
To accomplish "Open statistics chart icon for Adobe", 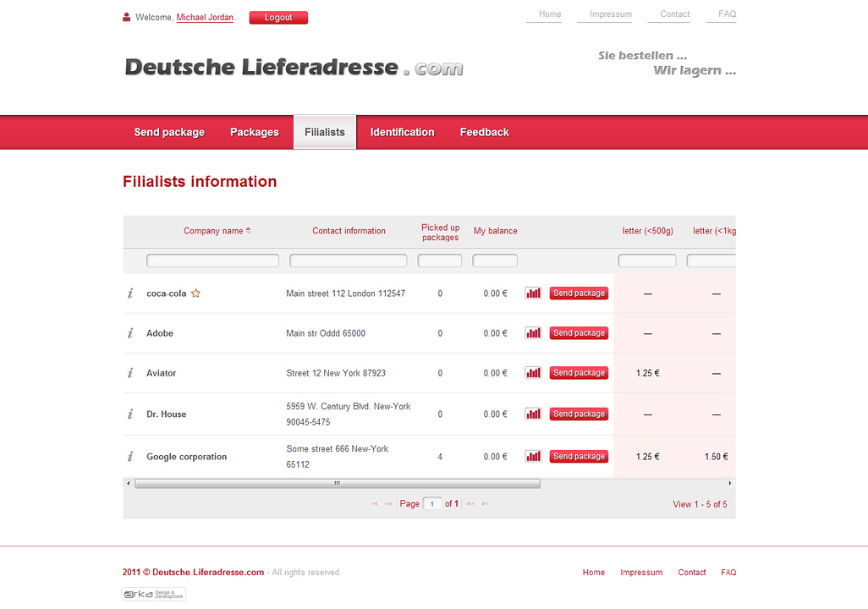I will [533, 333].
